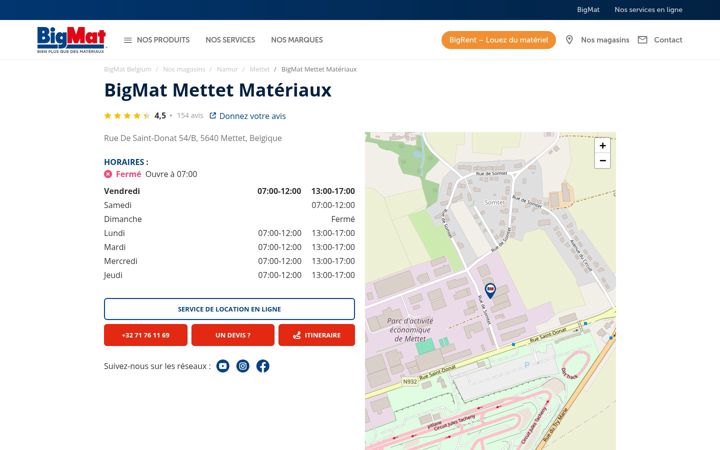Click the envelope Contact icon
The width and height of the screenshot is (720, 450).
[642, 40]
